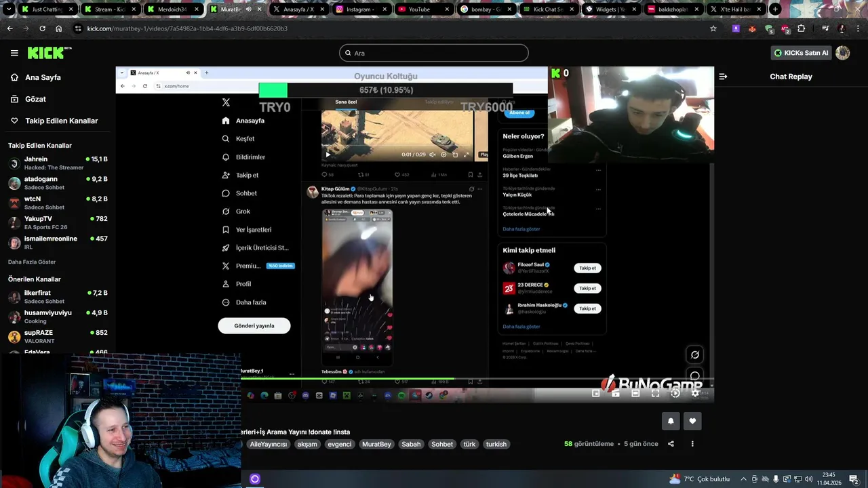This screenshot has height=488, width=868.
Task: Open the Kick hamburger menu
Action: (14, 53)
